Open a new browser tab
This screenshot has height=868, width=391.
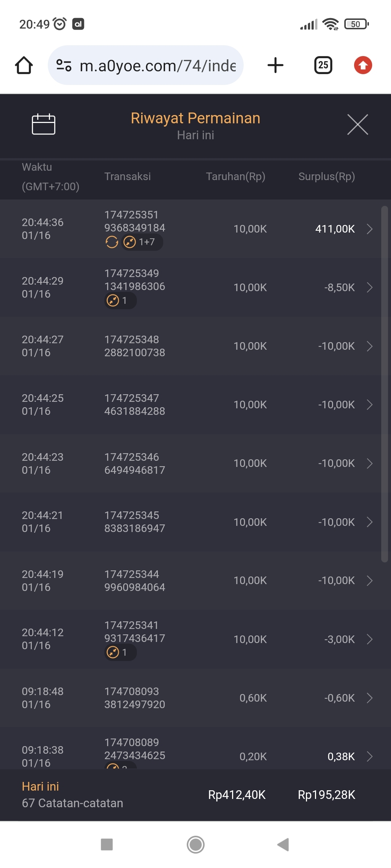(275, 65)
